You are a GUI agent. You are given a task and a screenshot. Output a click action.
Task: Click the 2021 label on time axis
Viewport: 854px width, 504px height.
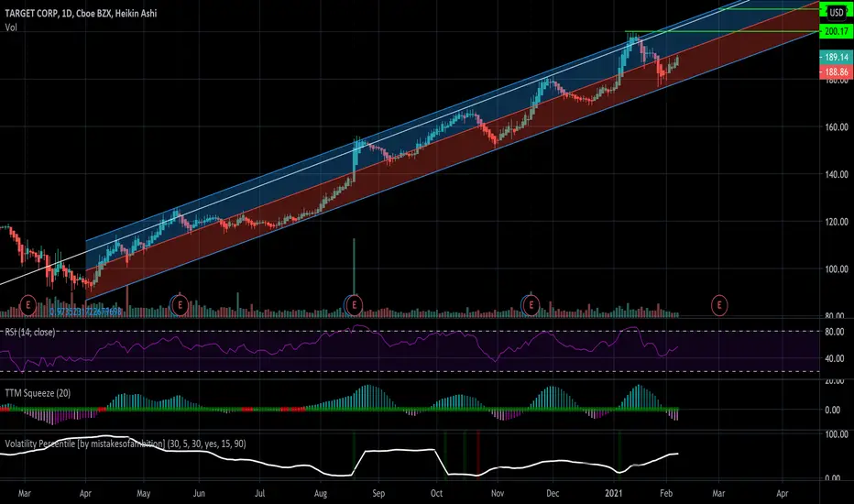(x=613, y=493)
